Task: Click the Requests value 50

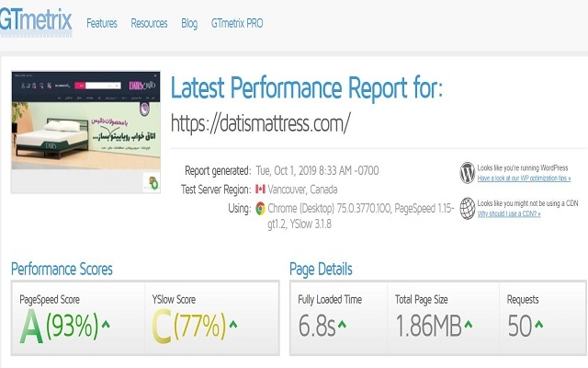Action: point(520,326)
